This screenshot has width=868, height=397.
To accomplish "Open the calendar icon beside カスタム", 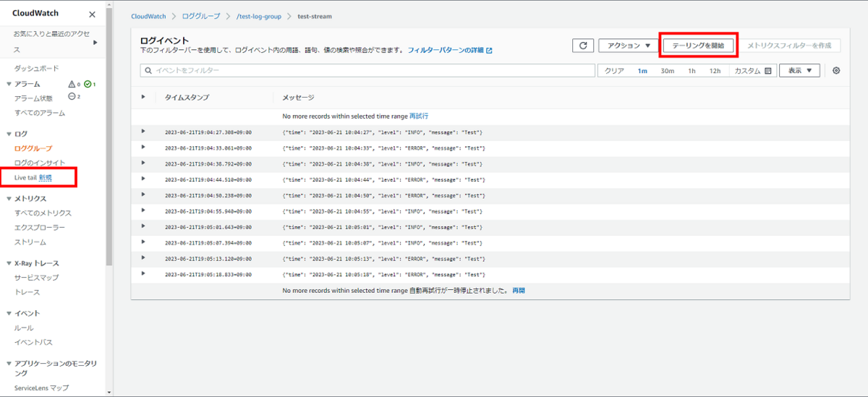I will 768,71.
